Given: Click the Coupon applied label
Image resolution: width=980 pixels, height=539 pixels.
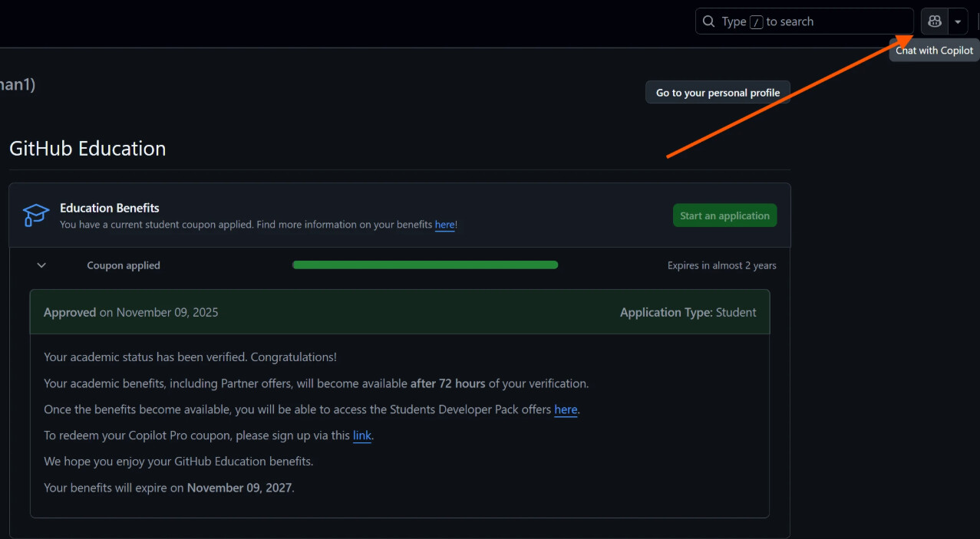Looking at the screenshot, I should 123,265.
